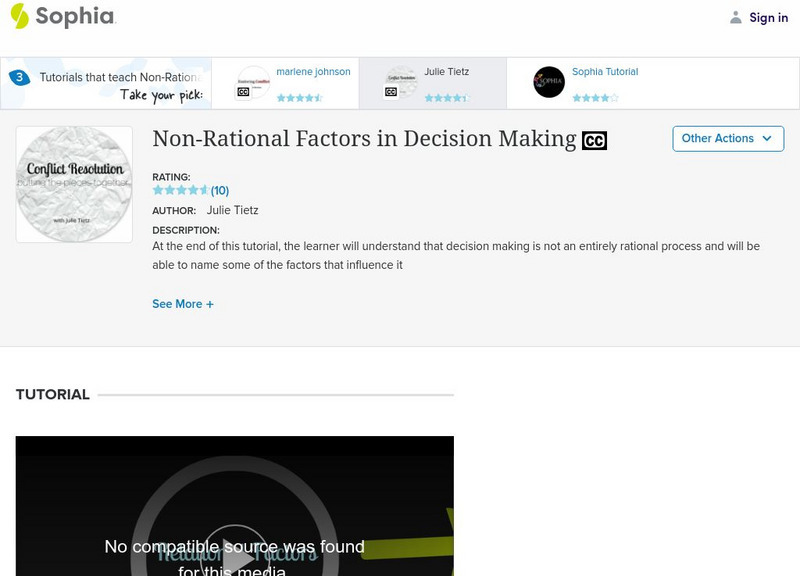Click the star rating under Sophia Tutorial
This screenshot has width=800, height=576.
pos(595,97)
